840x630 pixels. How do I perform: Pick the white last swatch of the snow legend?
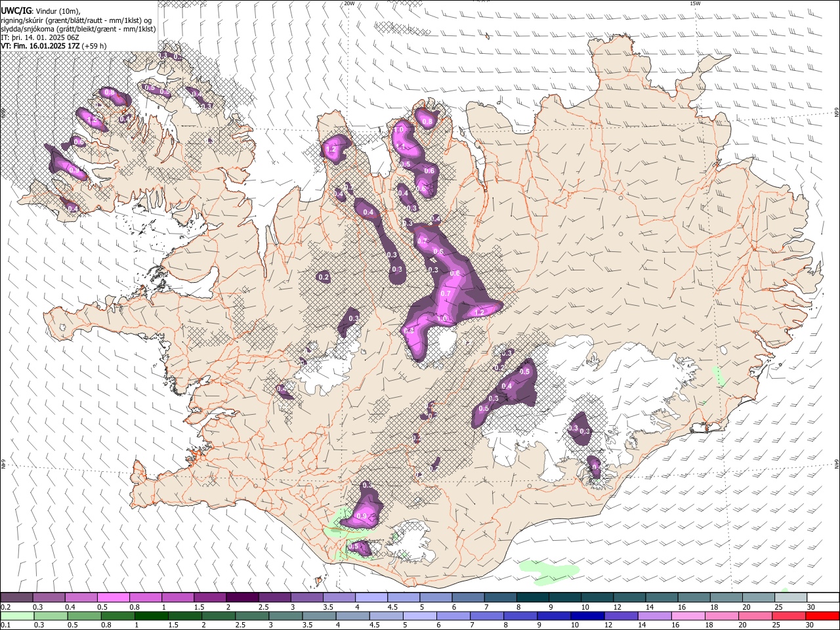[x=822, y=597]
